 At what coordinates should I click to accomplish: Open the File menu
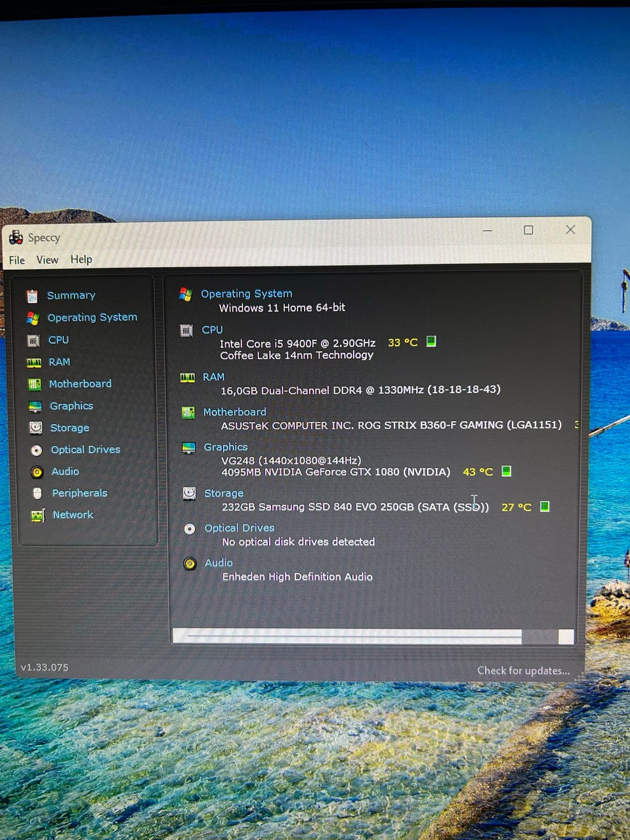point(17,261)
